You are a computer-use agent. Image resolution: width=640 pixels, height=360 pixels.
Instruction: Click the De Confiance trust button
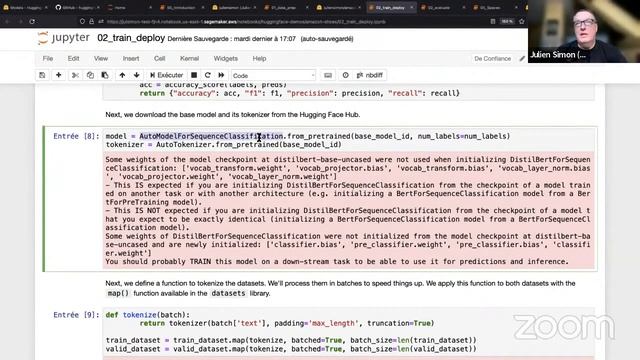493,59
